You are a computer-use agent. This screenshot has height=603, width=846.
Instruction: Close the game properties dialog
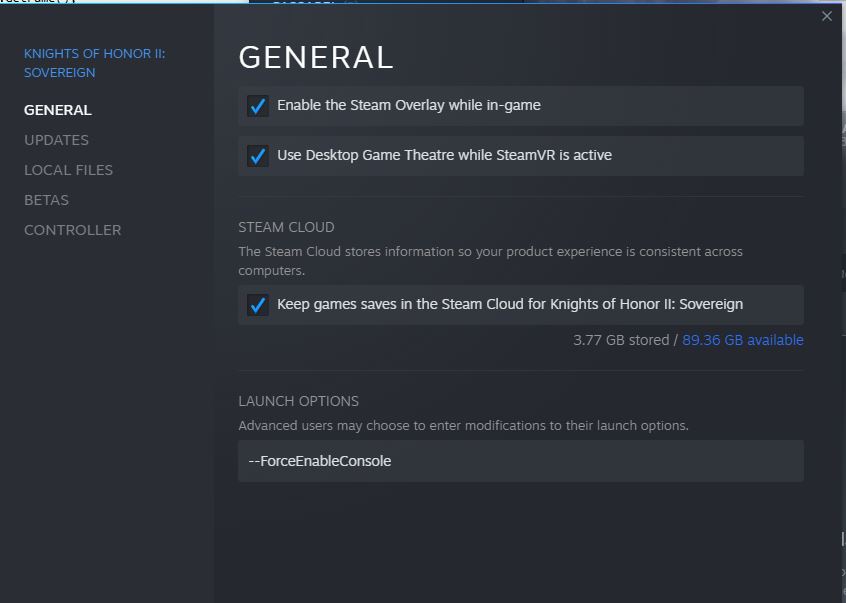click(x=827, y=16)
